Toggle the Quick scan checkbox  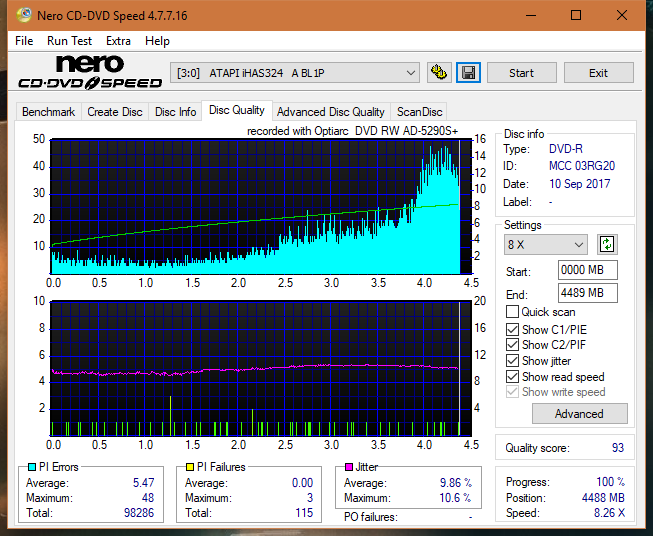coord(512,312)
